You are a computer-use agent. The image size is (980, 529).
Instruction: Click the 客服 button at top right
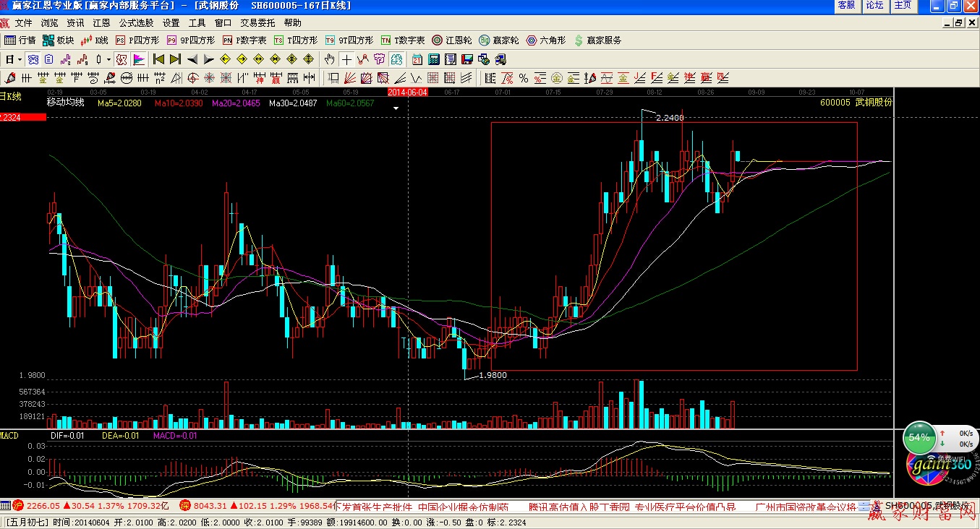click(x=846, y=5)
